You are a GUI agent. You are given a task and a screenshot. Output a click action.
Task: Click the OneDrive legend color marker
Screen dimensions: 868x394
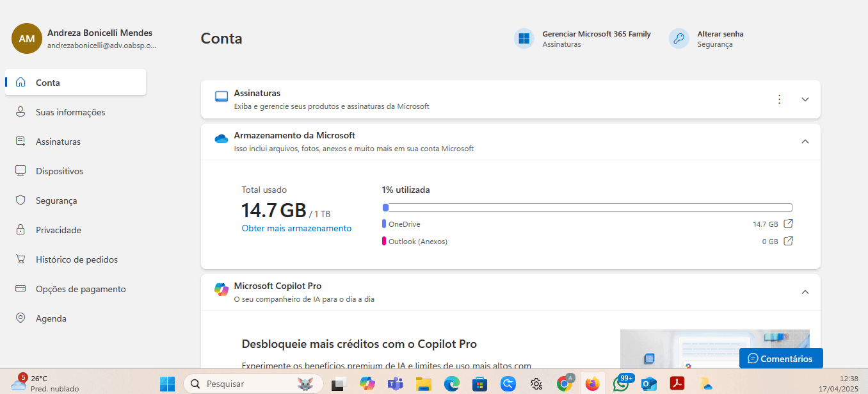[384, 224]
